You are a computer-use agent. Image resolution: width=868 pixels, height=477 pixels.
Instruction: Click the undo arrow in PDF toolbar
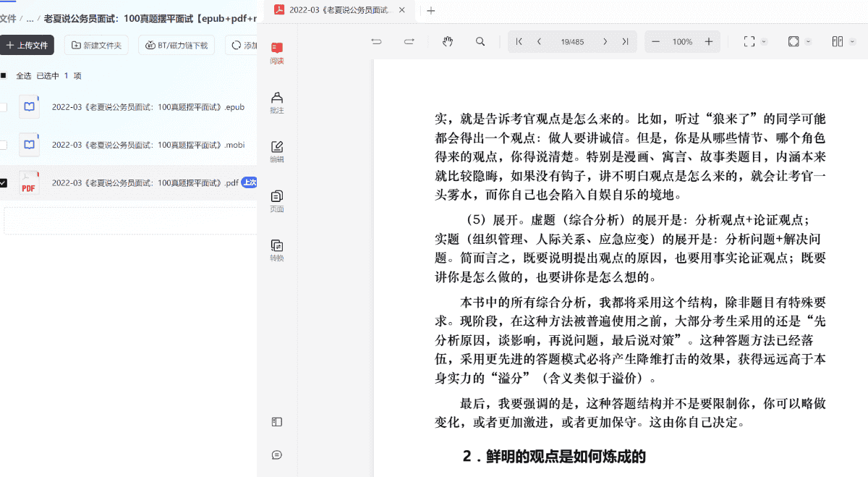(x=376, y=42)
